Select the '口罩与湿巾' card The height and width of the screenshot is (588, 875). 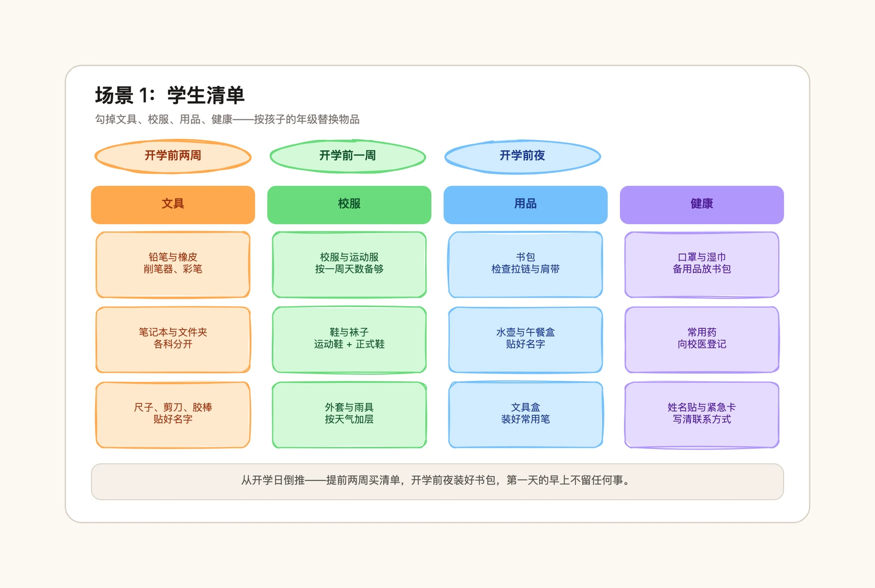pos(702,264)
